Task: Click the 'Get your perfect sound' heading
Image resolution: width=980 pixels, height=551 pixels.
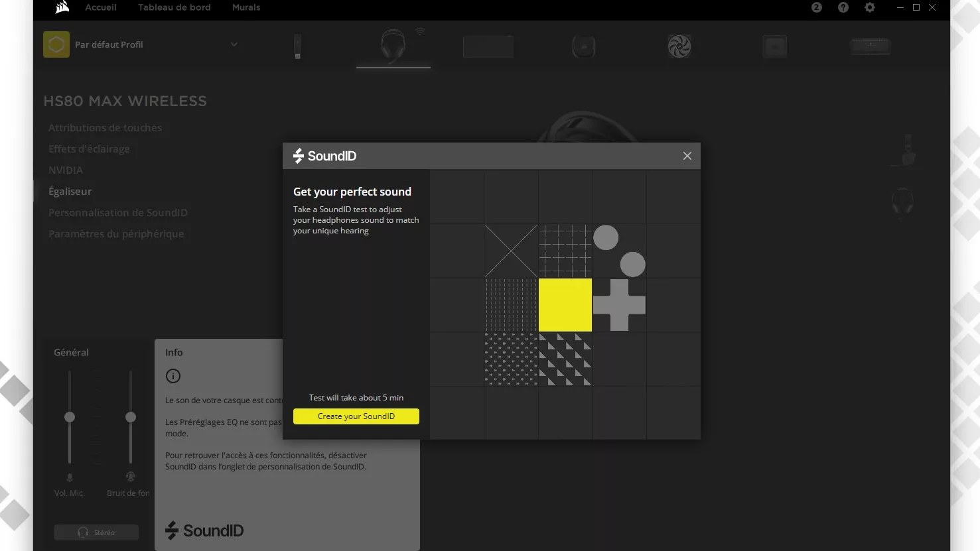Action: (x=352, y=192)
